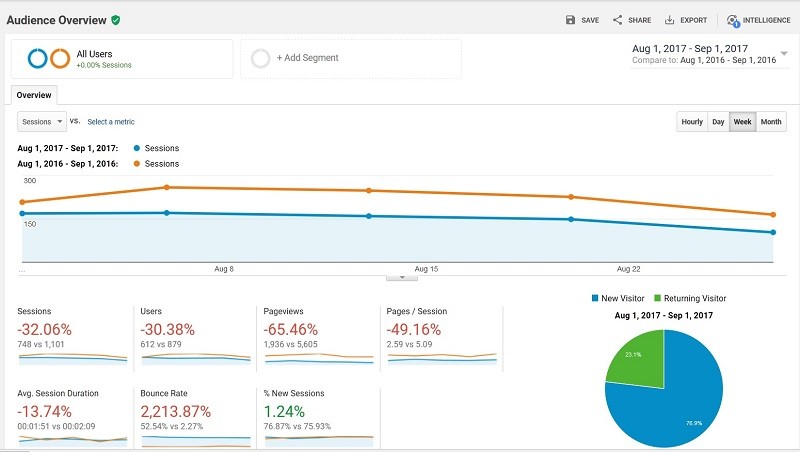Click the blue New Visitor legend swatch

click(x=594, y=298)
